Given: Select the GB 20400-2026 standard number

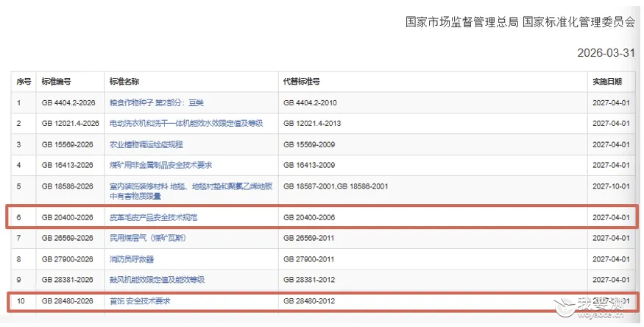Looking at the screenshot, I should (68, 217).
